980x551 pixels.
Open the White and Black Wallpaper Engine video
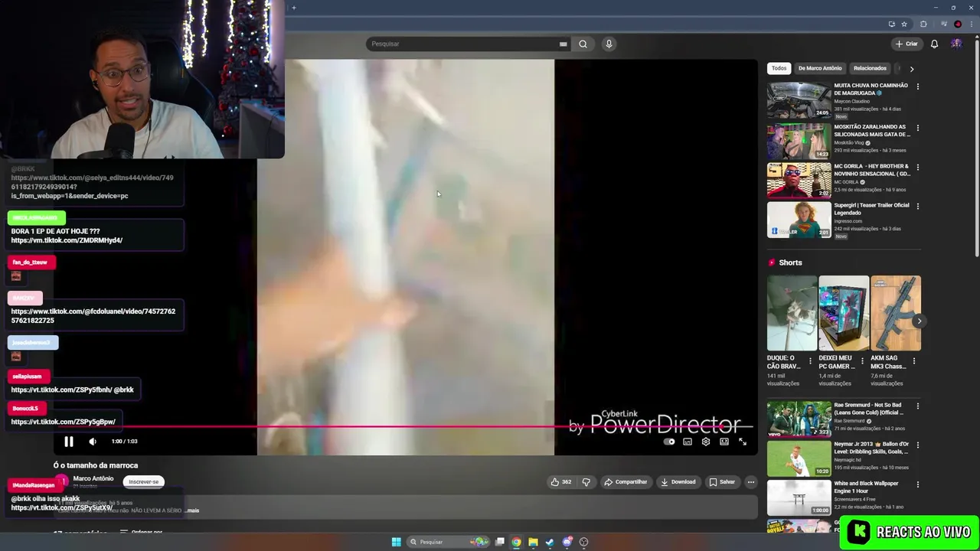[799, 497]
